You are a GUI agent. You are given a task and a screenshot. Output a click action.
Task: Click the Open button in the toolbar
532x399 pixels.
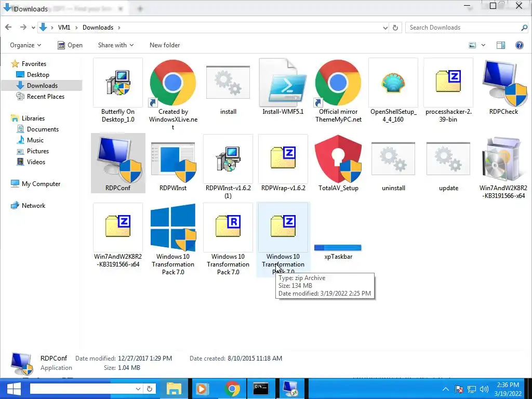click(x=70, y=45)
